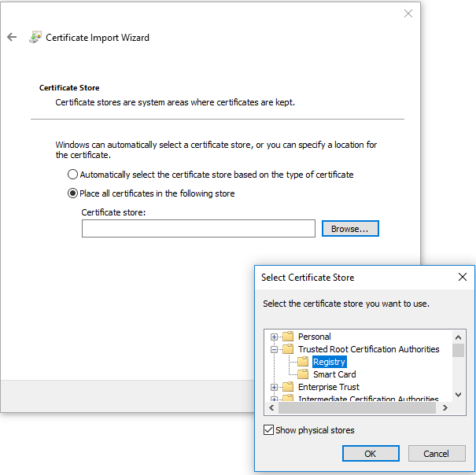
Task: Click the Trusted Root Certification Authorities folder icon
Action: pos(288,349)
